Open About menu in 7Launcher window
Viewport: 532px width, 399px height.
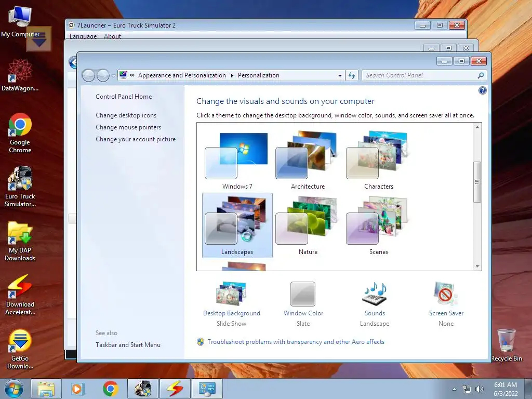click(112, 36)
